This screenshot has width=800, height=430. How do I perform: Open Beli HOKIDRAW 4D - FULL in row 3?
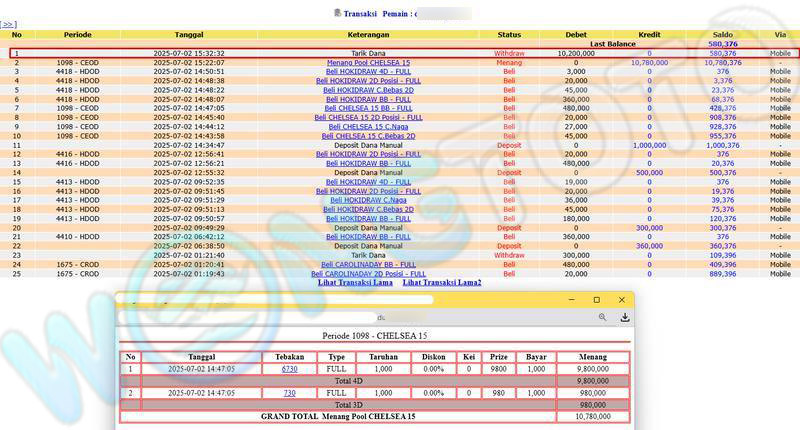coord(368,72)
